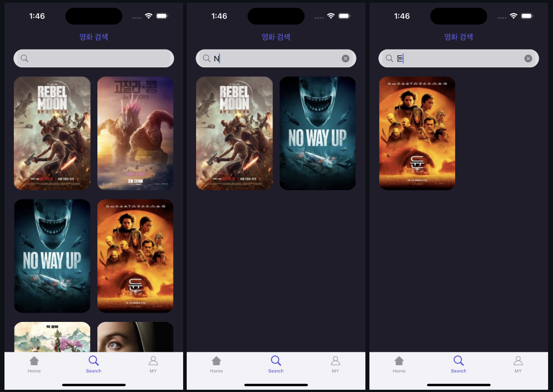Click the search field with text 'N'

coord(276,58)
